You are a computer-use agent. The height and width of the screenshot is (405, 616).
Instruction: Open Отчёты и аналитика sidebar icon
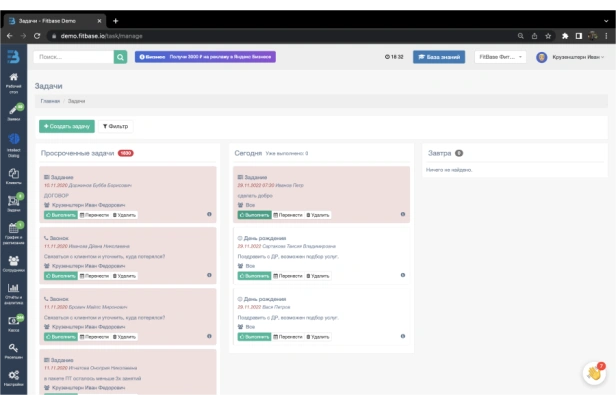click(x=13, y=292)
